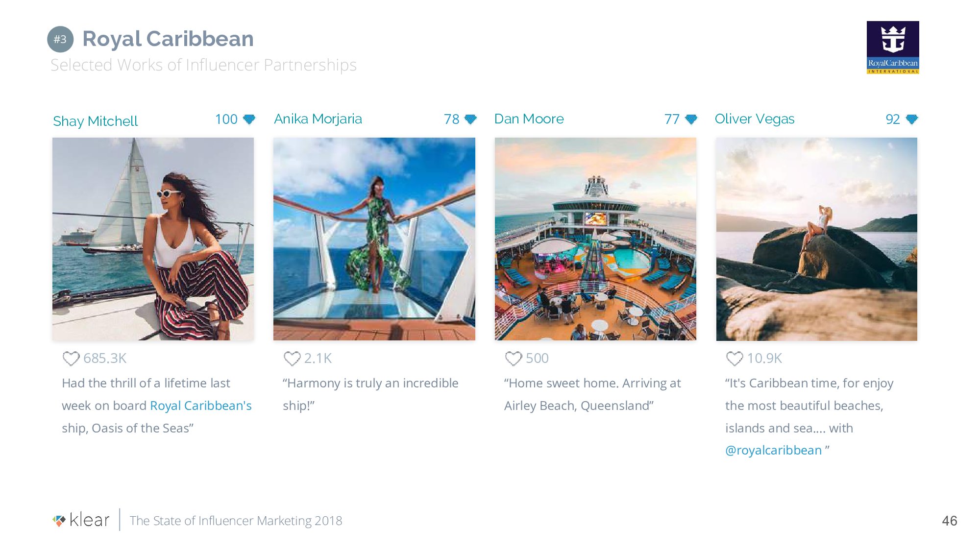Click the Klear logo in footer
The image size is (980, 551).
coord(81,520)
